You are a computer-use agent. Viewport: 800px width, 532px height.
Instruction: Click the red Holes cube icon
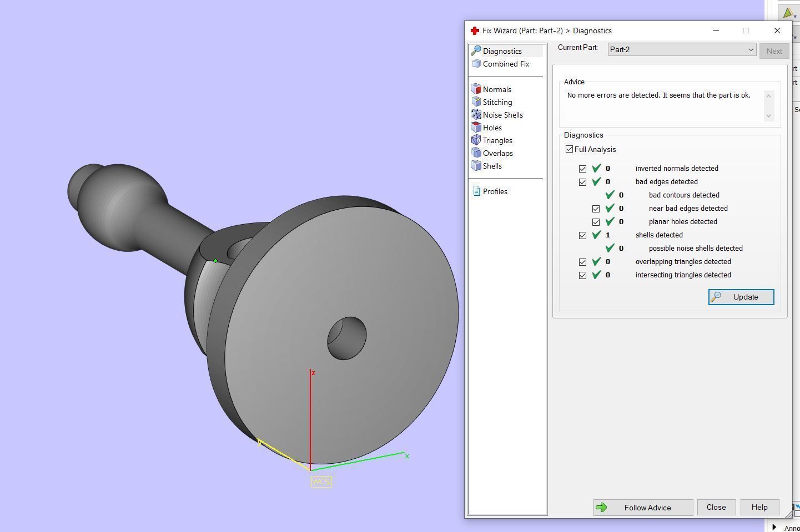pos(476,128)
